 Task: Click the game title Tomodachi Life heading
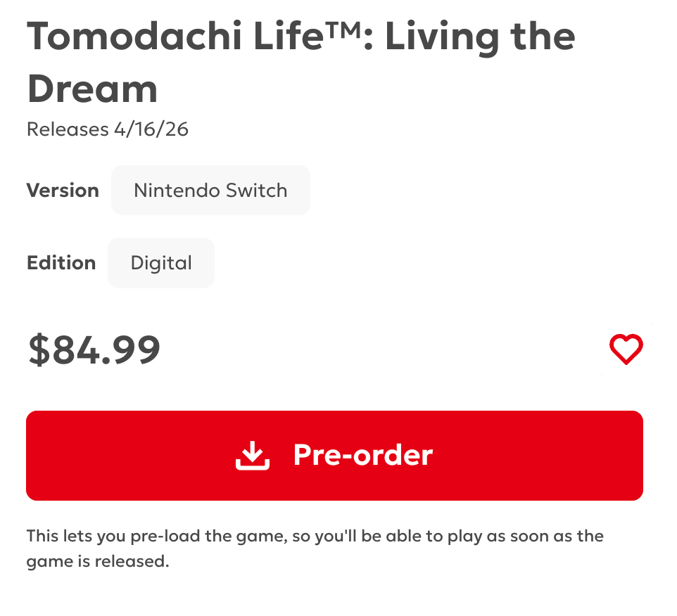point(300,37)
